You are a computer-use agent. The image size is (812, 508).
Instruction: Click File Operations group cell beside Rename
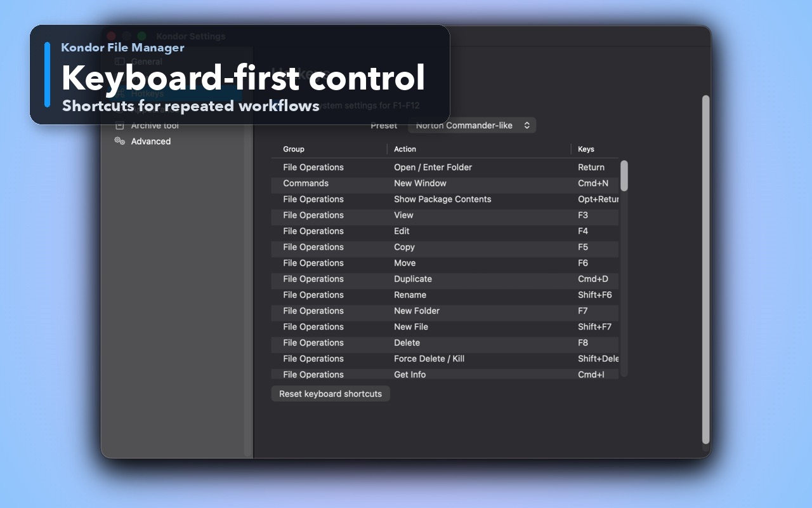(313, 295)
